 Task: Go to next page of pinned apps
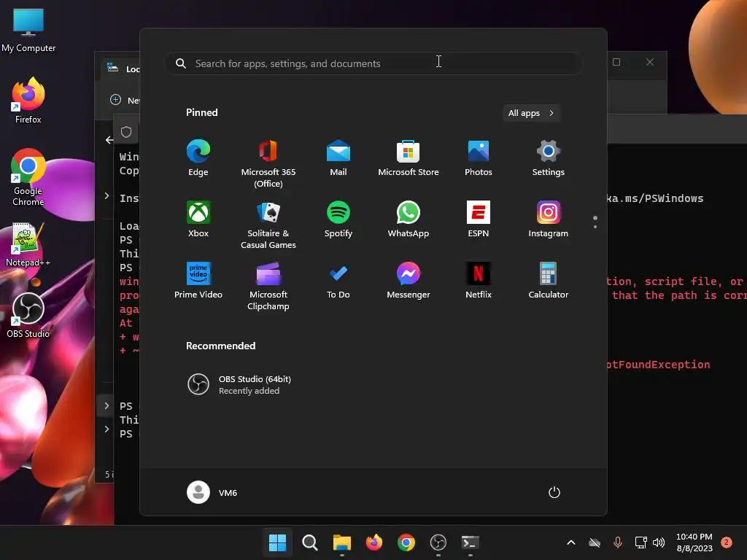tap(595, 227)
